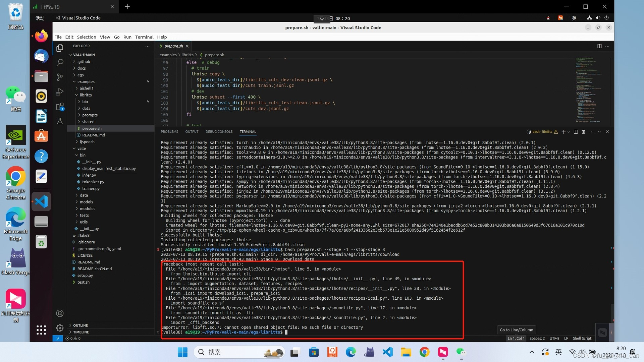Image resolution: width=644 pixels, height=362 pixels.
Task: Click the Search icon in activity bar
Action: 60,62
